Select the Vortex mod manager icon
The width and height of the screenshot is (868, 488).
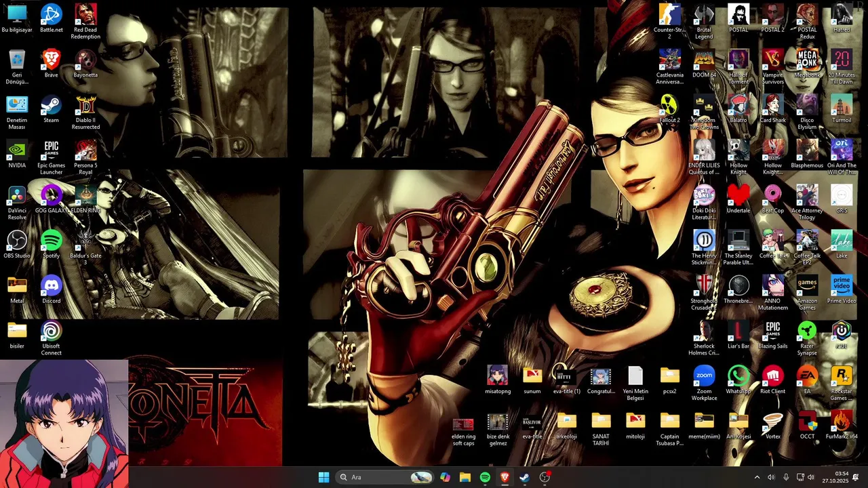click(772, 426)
